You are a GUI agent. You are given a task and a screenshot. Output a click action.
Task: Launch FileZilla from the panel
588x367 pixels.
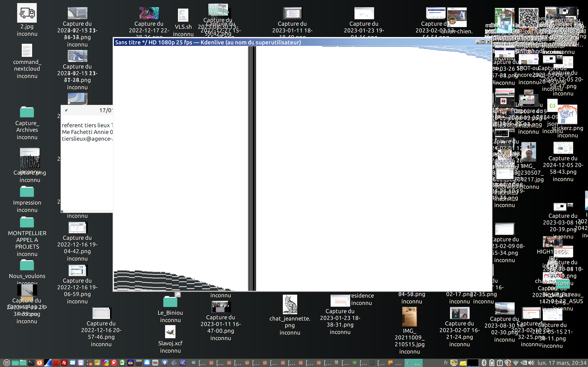click(x=64, y=363)
